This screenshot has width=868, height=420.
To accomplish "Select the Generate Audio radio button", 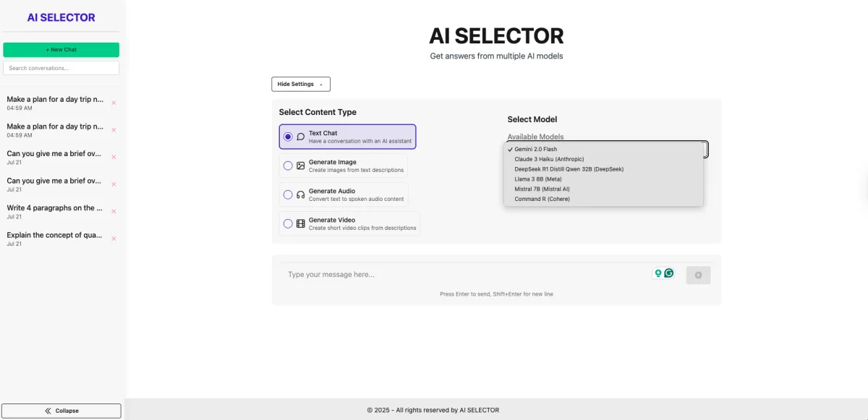I will tap(288, 194).
